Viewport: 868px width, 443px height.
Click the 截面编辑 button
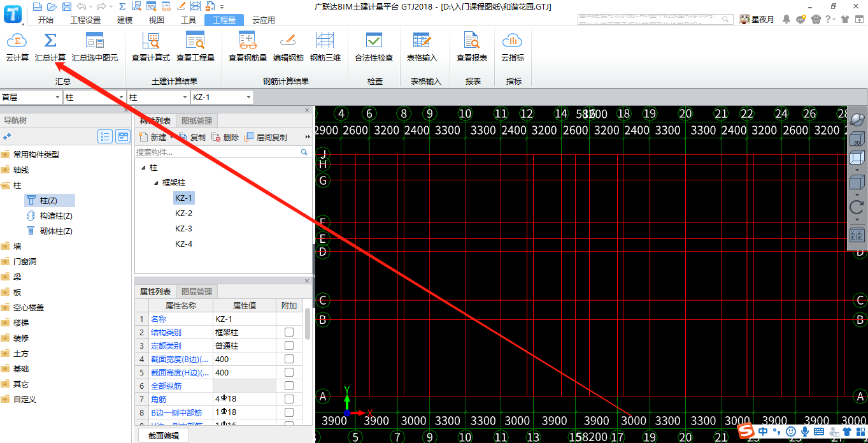coord(164,436)
